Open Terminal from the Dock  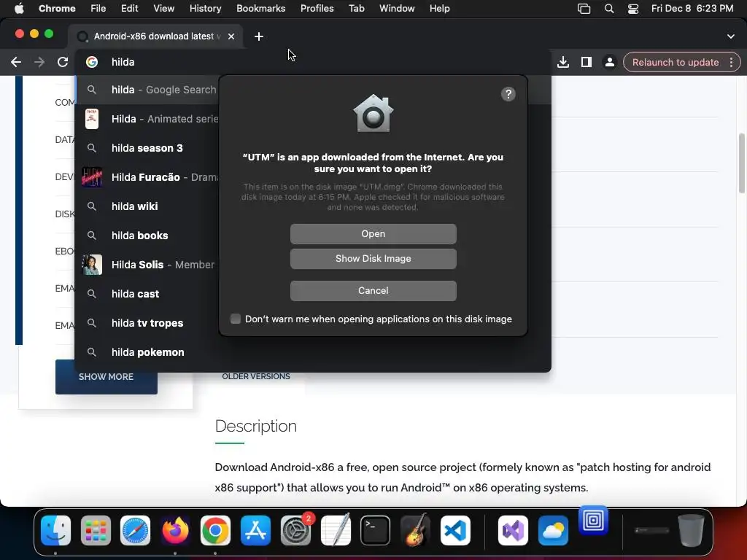point(376,531)
